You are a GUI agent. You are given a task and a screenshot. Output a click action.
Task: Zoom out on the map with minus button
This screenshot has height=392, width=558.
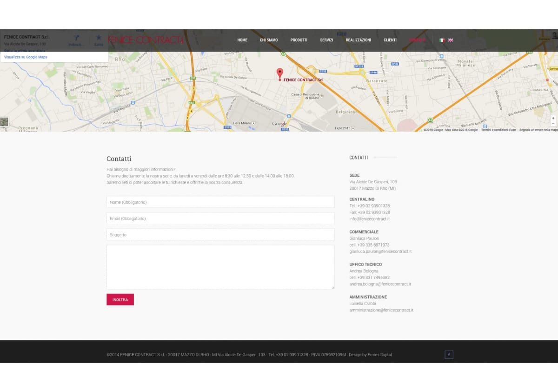click(553, 124)
